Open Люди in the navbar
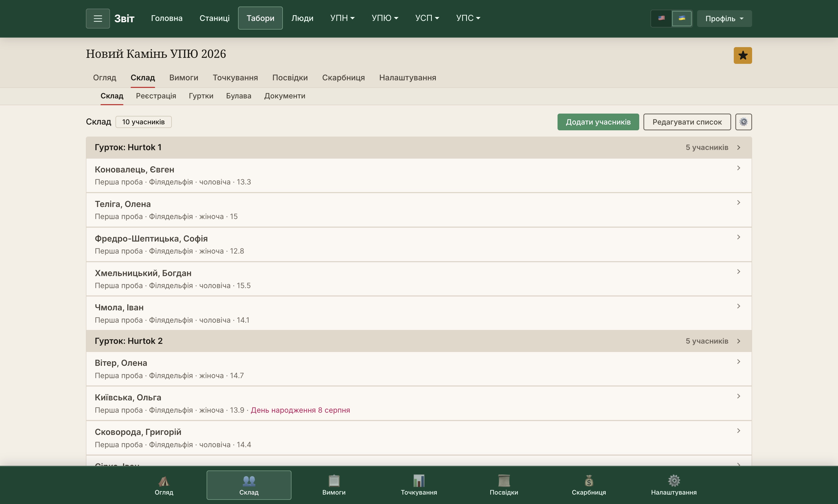The image size is (838, 504). click(302, 18)
